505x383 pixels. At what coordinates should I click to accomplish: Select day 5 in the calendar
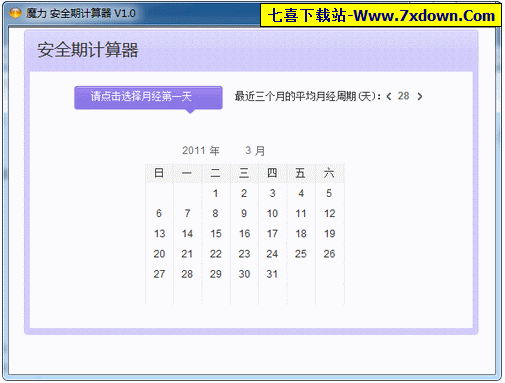click(329, 193)
